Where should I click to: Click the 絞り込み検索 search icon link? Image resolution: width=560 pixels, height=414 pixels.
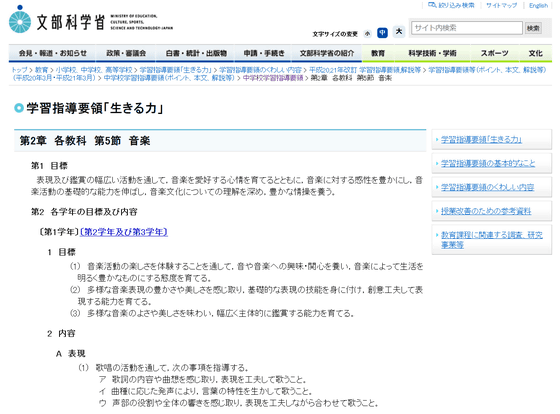tap(451, 5)
